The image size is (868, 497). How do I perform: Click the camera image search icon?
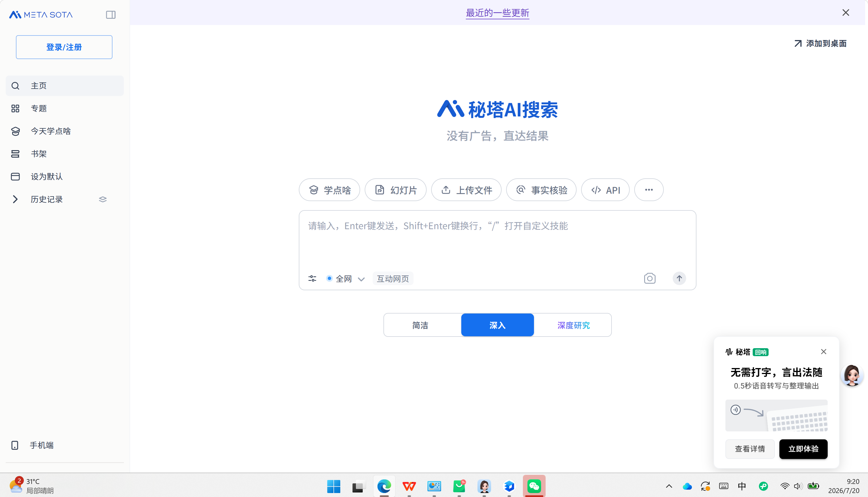(x=650, y=279)
